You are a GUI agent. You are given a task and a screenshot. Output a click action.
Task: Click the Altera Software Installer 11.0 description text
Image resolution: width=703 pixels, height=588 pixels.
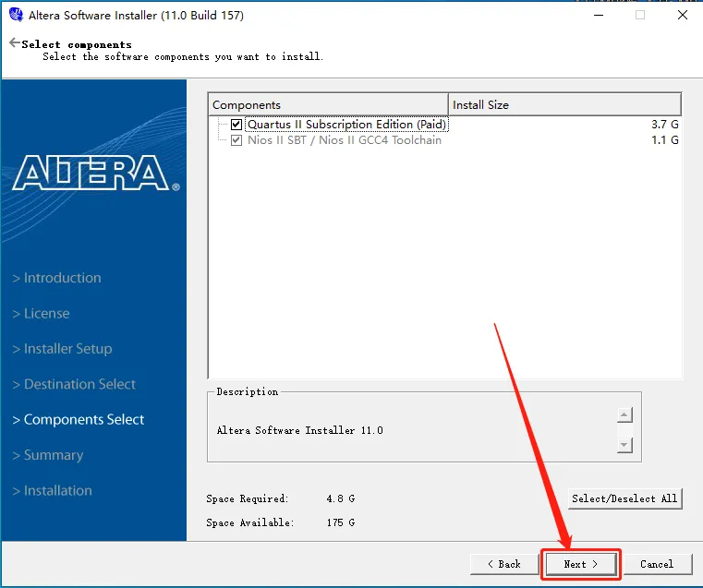(x=300, y=430)
